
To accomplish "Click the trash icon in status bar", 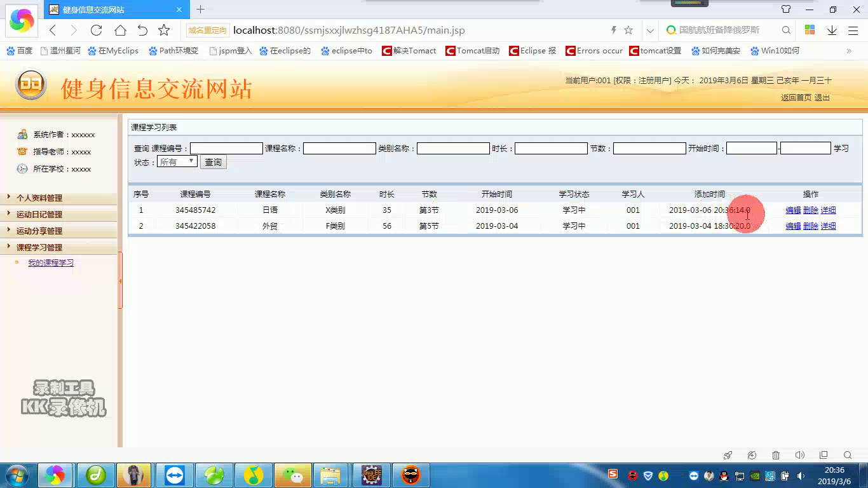I will pyautogui.click(x=776, y=455).
